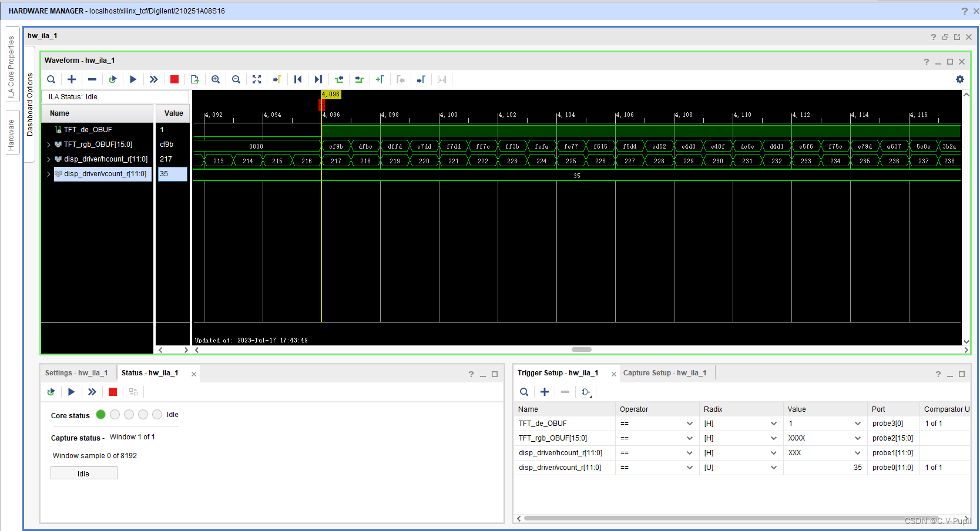Screen dimensions: 980x531
Task: Click the red trigger marker on timeline
Action: [321, 105]
